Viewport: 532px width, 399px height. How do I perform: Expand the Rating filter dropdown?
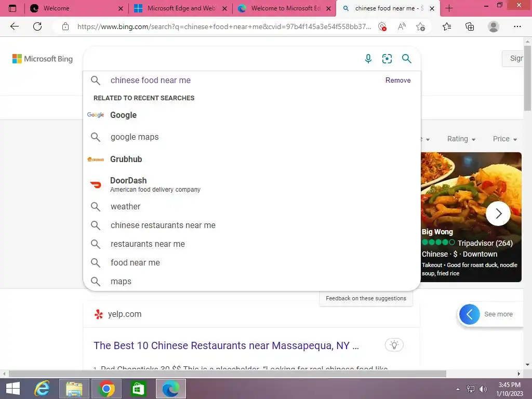click(461, 139)
